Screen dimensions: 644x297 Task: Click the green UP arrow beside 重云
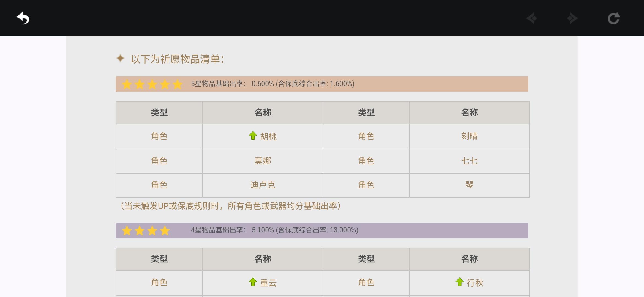tap(253, 282)
